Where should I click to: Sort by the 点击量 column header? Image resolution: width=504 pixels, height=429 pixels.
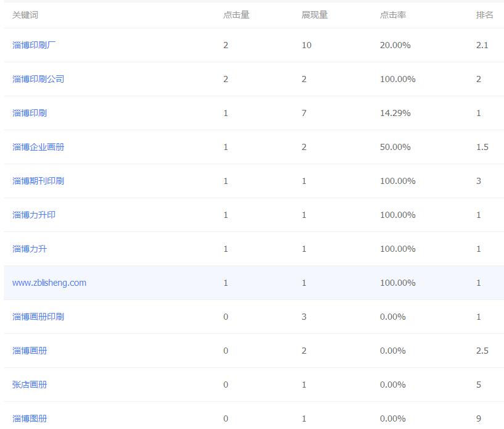[236, 15]
